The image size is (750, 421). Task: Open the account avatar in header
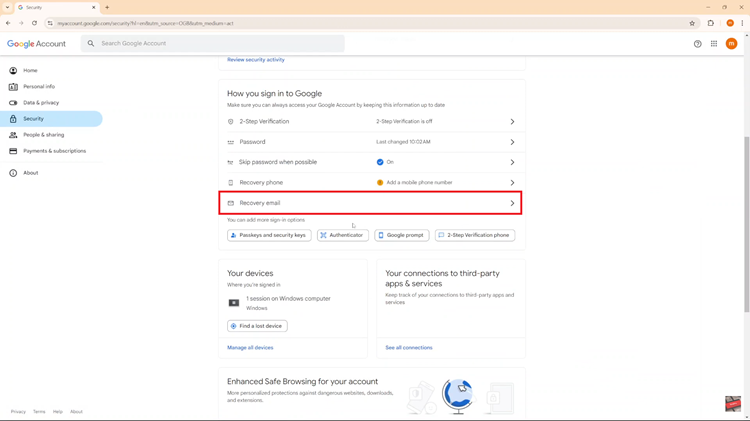coord(731,44)
